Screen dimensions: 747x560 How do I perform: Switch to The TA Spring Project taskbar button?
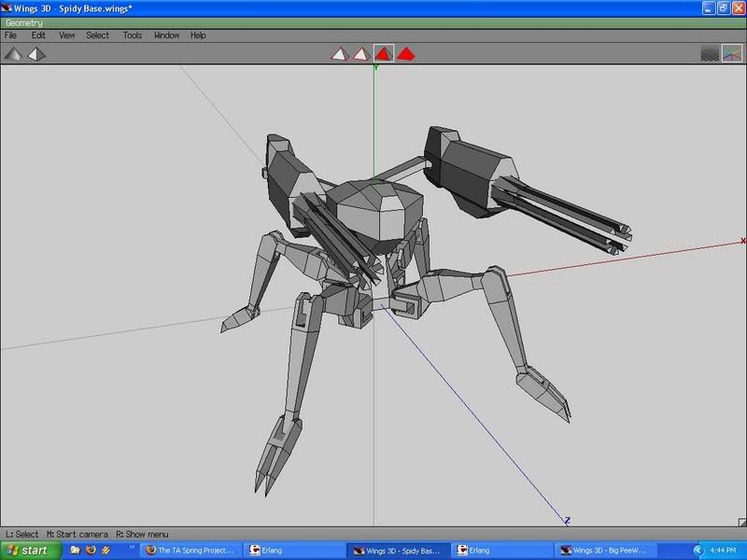click(191, 551)
